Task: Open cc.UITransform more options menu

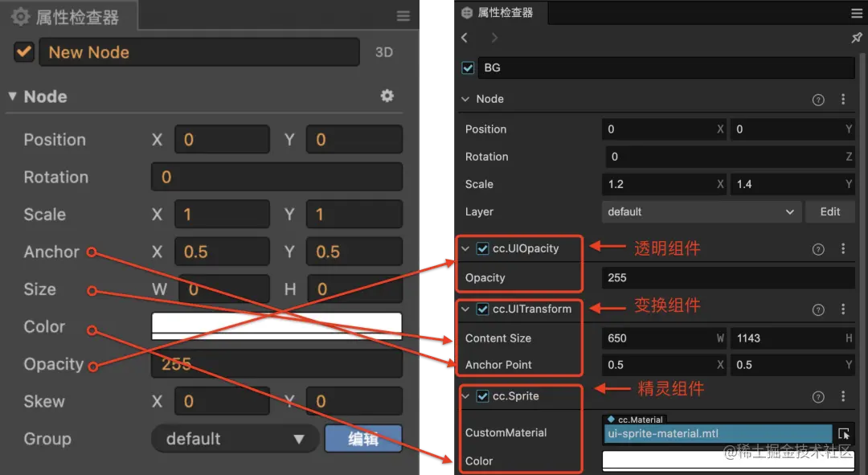Action: click(x=843, y=309)
